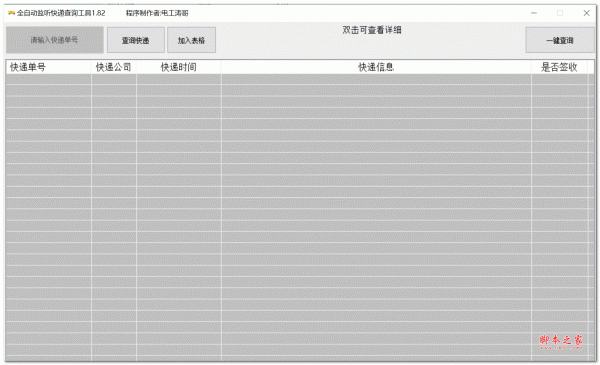Viewport: 600px width, 365px height.
Task: Click the 加入表格 button
Action: pyautogui.click(x=191, y=40)
